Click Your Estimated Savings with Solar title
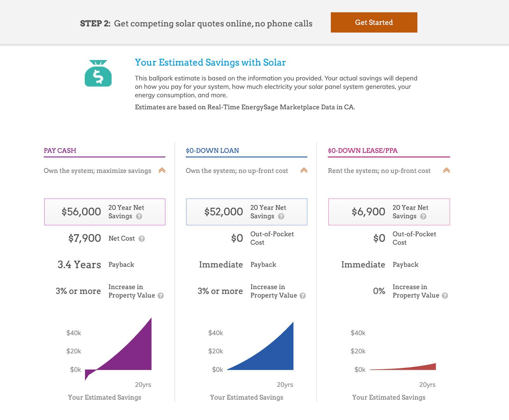The width and height of the screenshot is (509, 420). pos(210,62)
